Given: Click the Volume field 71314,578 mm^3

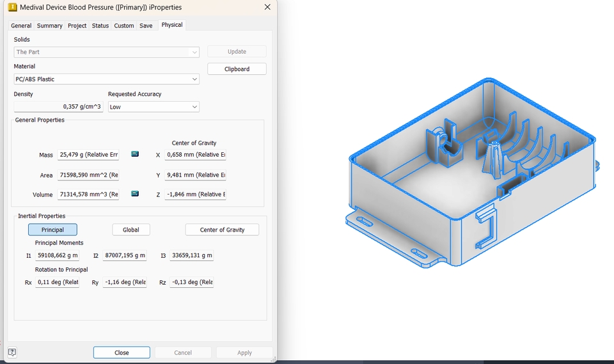Looking at the screenshot, I should coord(88,194).
